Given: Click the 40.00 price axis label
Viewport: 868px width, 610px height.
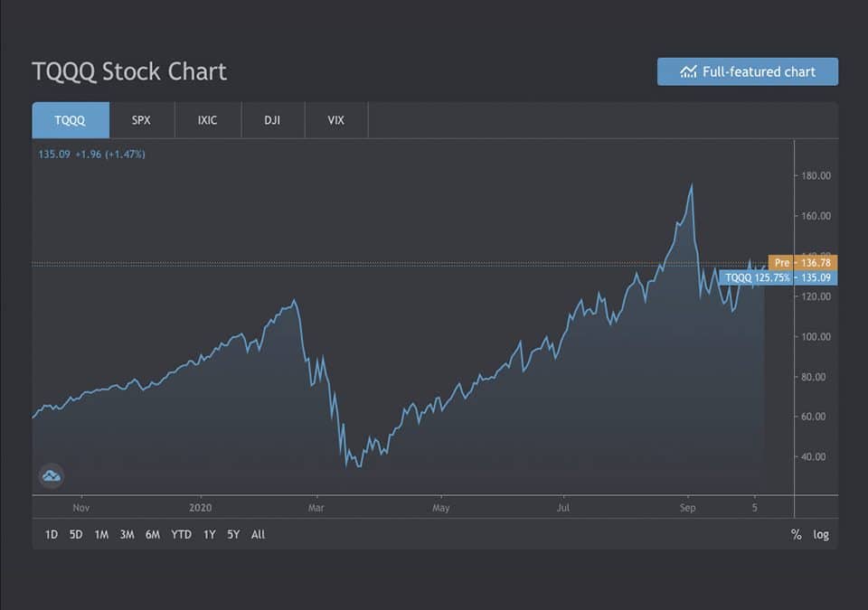Looking at the screenshot, I should coord(813,456).
